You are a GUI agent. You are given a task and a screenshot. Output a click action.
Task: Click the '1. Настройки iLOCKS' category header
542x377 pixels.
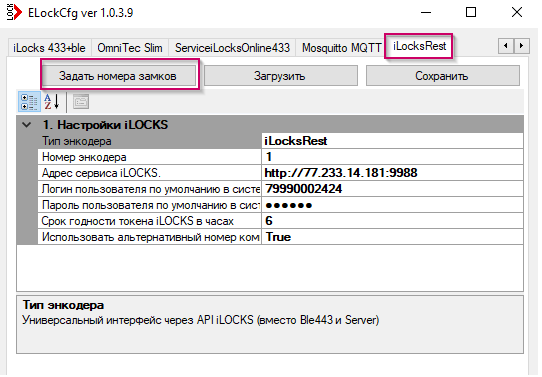(x=270, y=125)
